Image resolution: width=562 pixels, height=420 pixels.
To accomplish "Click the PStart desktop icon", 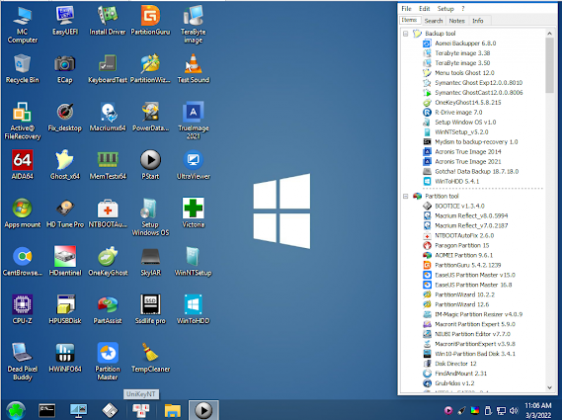I will tap(150, 164).
